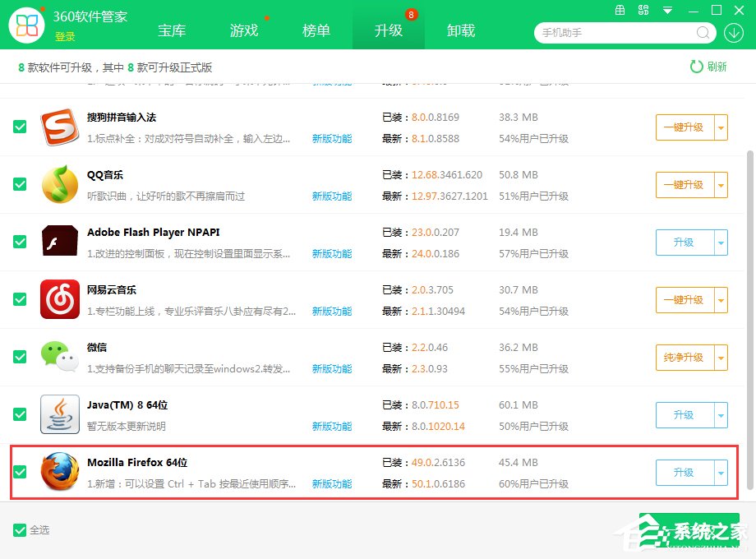
Task: Uncheck the 全选 select all checkbox
Action: (21, 530)
